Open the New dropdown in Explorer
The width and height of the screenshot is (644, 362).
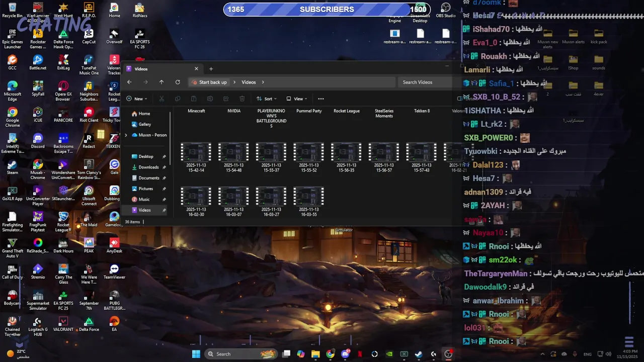[x=137, y=99]
